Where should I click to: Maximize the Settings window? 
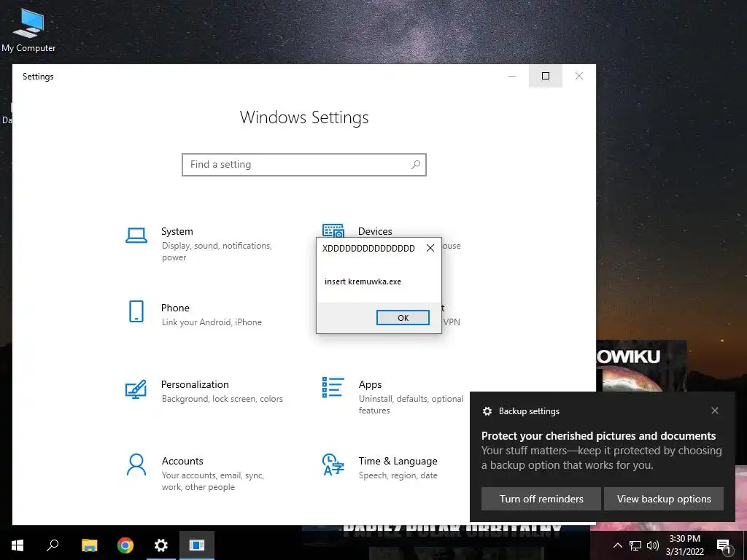[x=546, y=76]
